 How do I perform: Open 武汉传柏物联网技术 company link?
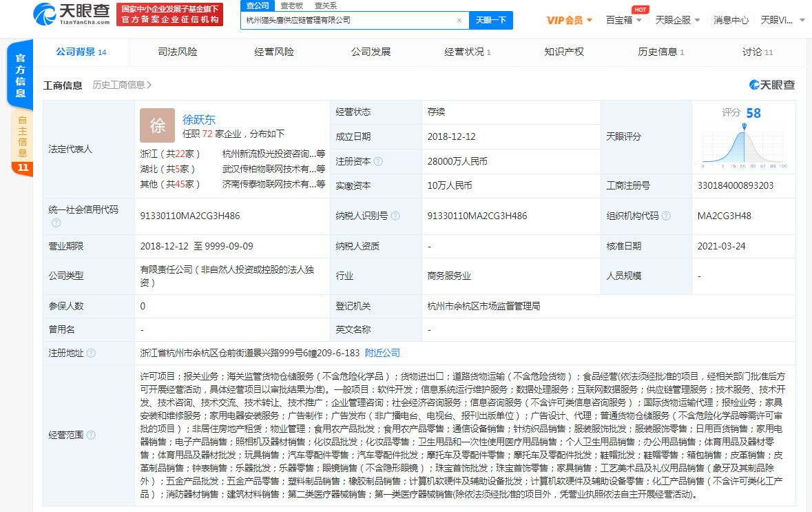tap(273, 169)
